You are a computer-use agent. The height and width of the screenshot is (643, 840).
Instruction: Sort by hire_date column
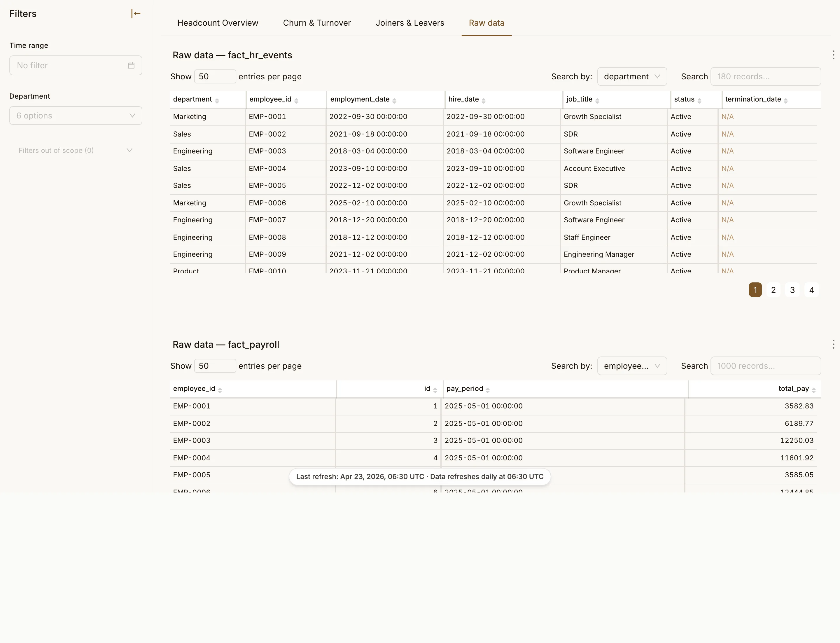[x=483, y=100]
